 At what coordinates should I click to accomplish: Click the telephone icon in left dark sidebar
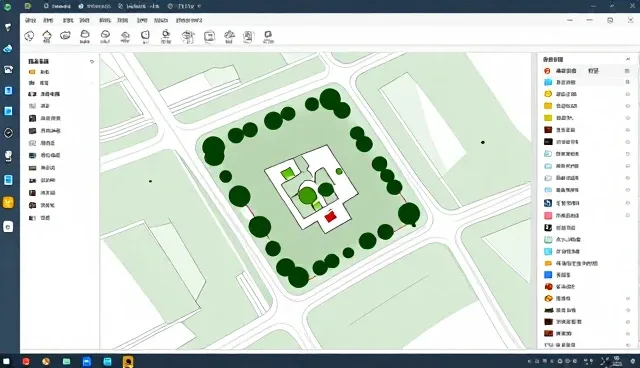[8, 69]
